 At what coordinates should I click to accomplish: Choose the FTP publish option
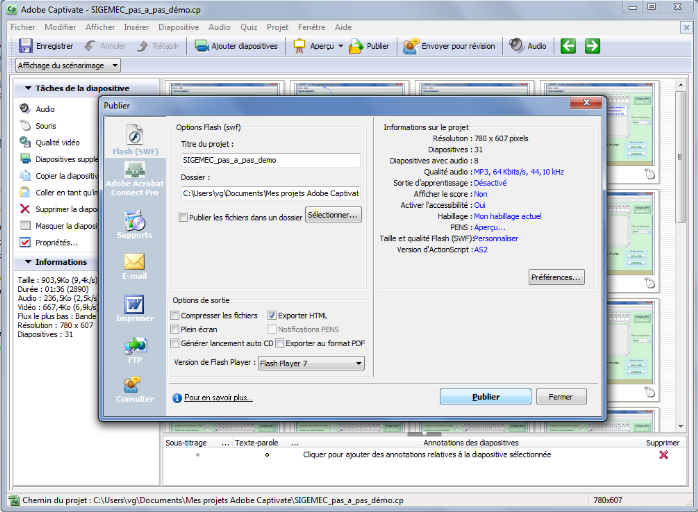pyautogui.click(x=135, y=350)
